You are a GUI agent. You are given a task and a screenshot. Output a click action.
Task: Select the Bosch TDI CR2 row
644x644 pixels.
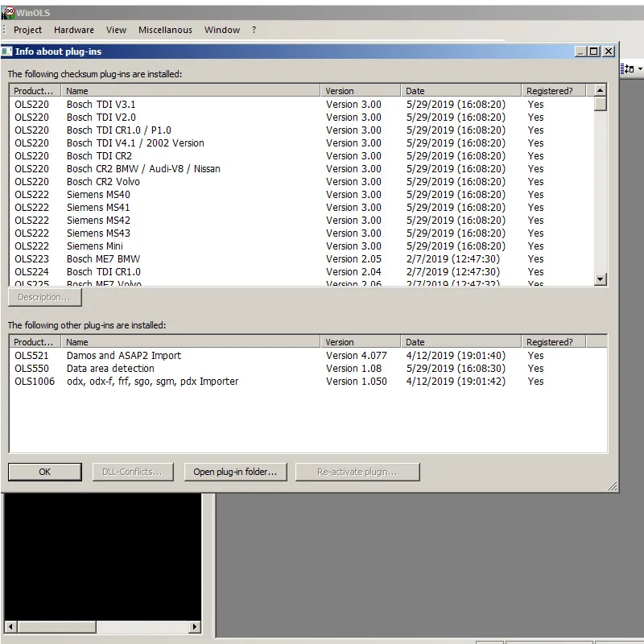point(301,156)
